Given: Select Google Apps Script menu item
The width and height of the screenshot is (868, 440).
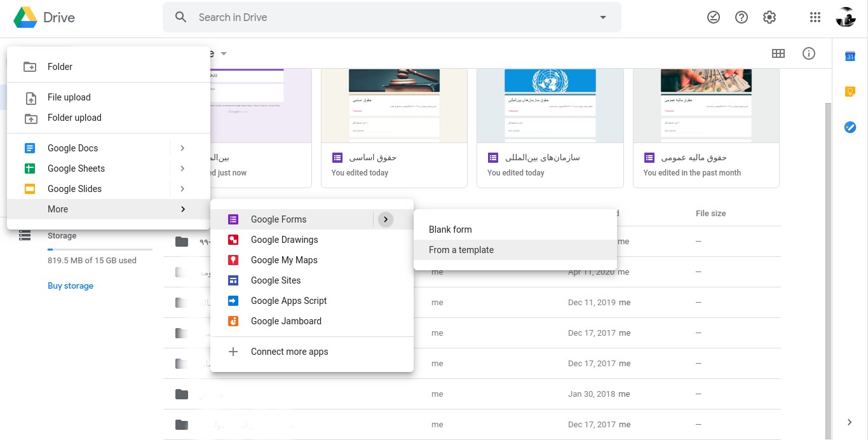Looking at the screenshot, I should click(312, 301).
